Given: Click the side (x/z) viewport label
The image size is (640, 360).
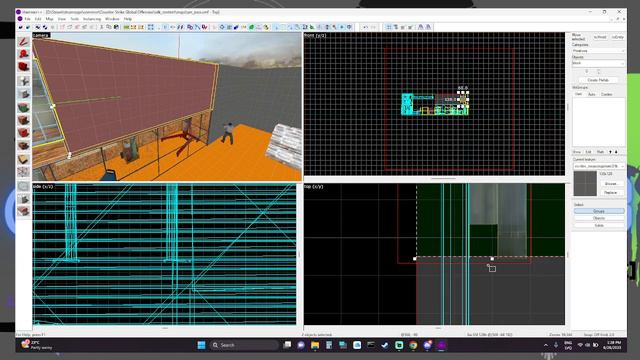Looking at the screenshot, I should pyautogui.click(x=43, y=187).
